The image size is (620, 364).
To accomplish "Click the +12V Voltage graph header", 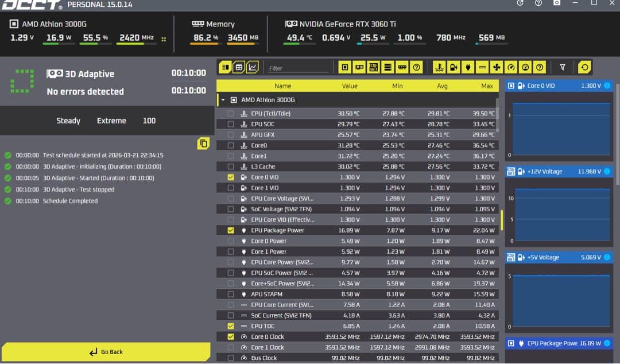I will click(x=559, y=171).
